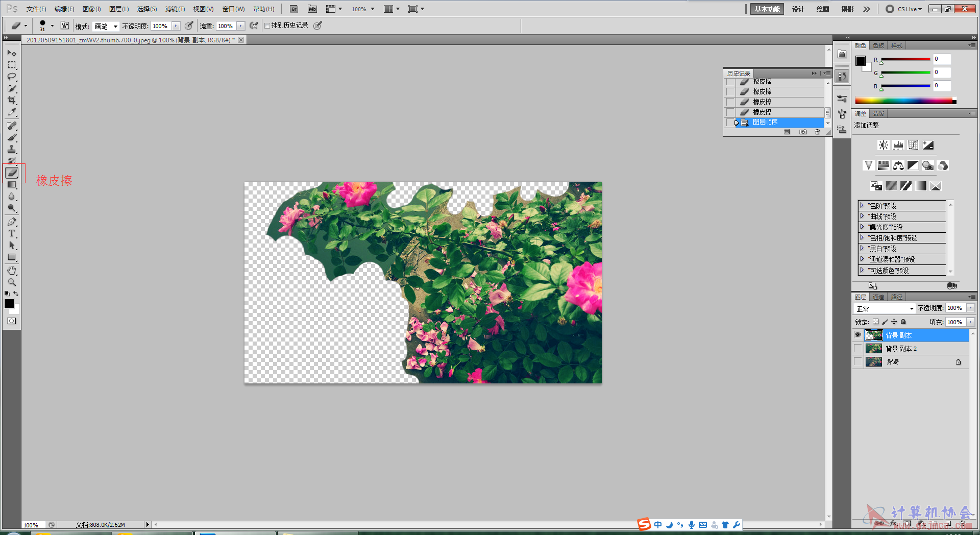Select the Hand tool

(12, 271)
